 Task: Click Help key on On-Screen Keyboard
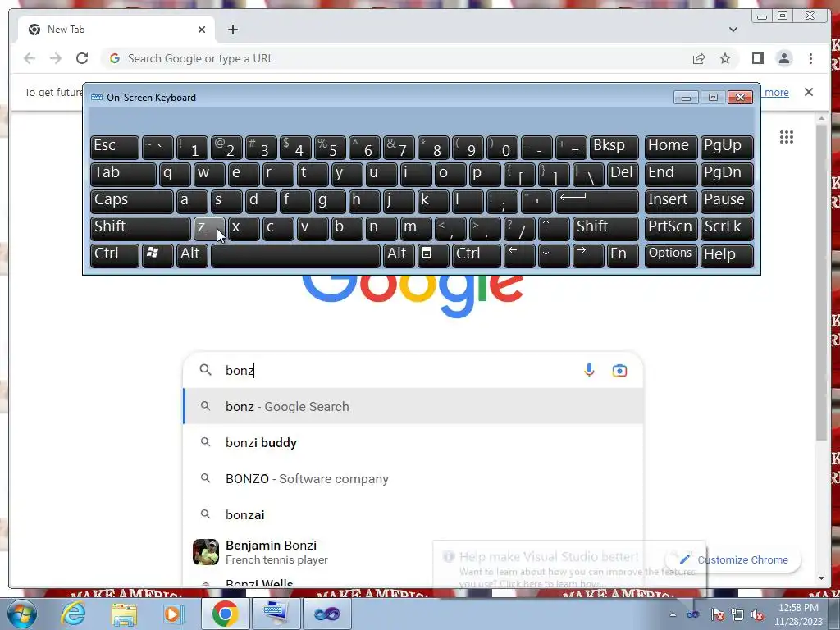727,255
